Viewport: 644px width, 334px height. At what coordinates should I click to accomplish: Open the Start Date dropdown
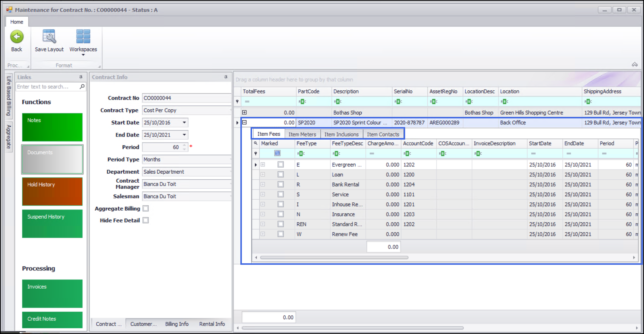(x=184, y=123)
